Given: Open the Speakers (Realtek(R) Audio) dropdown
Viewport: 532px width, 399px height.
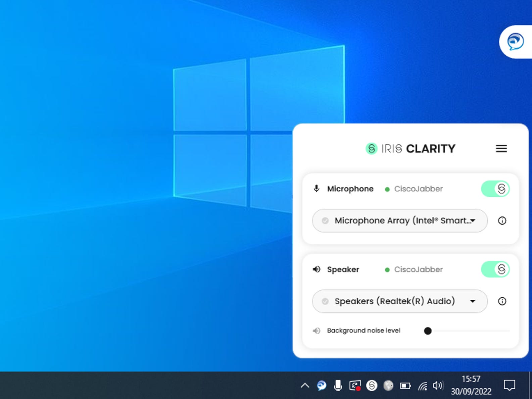Looking at the screenshot, I should (400, 301).
